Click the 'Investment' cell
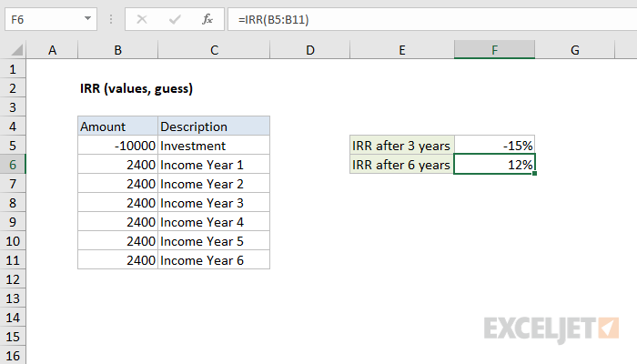Viewport: 637px width, 364px height. [x=214, y=146]
